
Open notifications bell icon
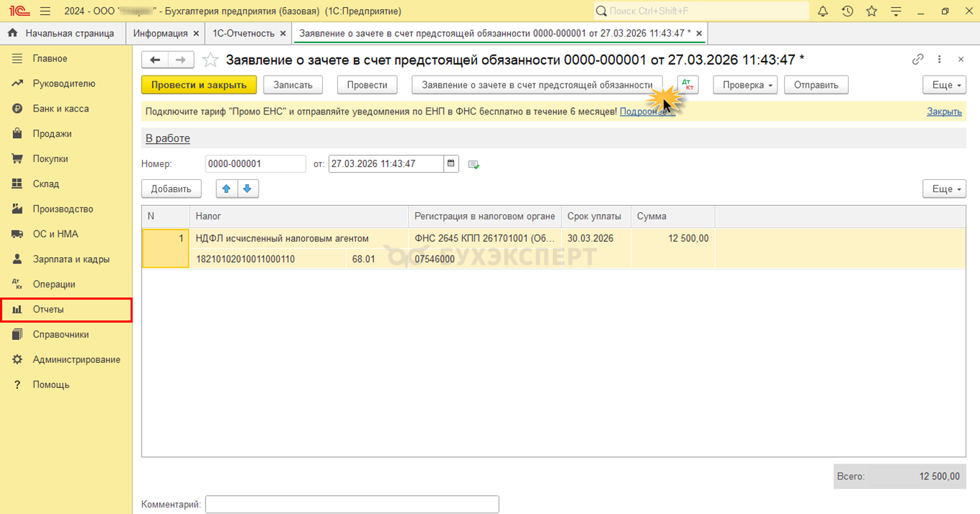(x=823, y=11)
